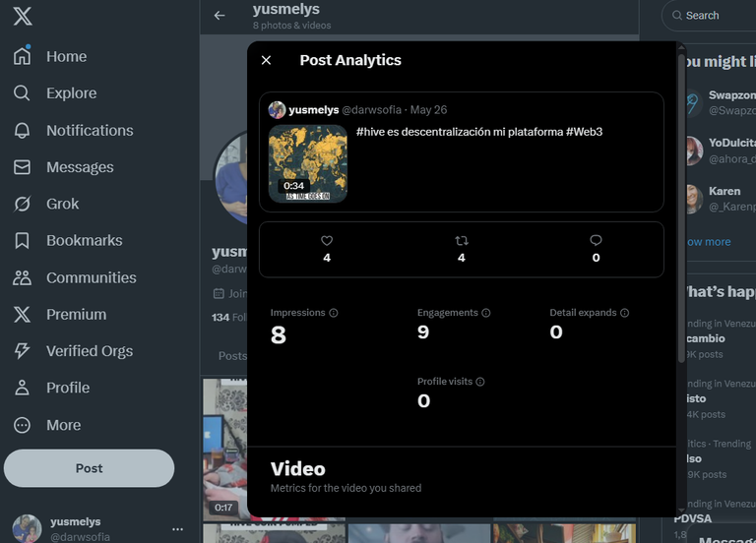
Task: Click the likes heart icon
Action: (327, 240)
